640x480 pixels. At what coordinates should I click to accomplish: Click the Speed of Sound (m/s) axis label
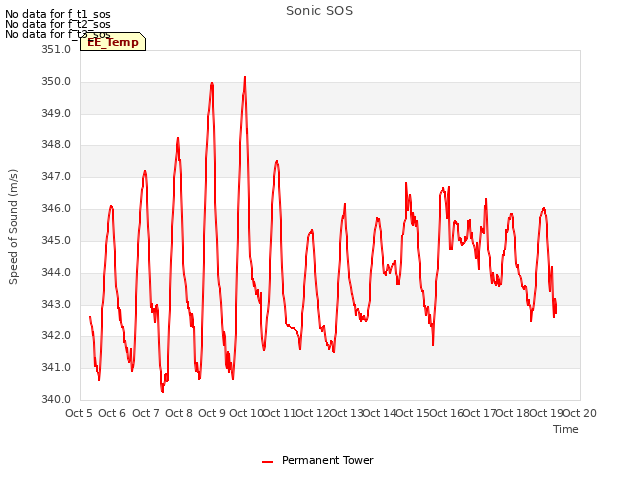[x=13, y=227]
